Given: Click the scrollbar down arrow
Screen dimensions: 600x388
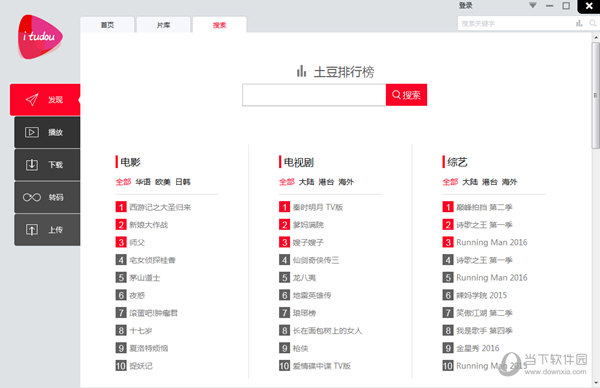Looking at the screenshot, I should (x=596, y=382).
